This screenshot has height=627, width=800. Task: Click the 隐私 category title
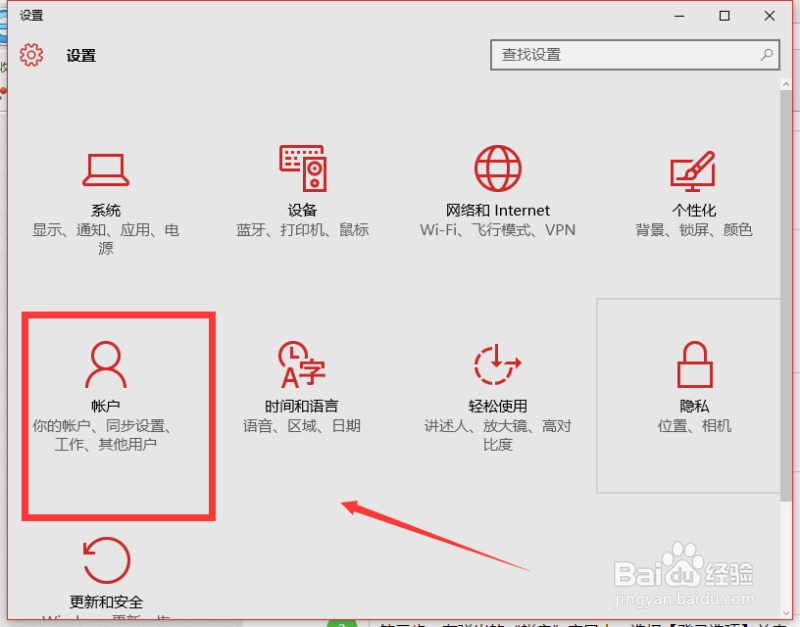pos(694,406)
